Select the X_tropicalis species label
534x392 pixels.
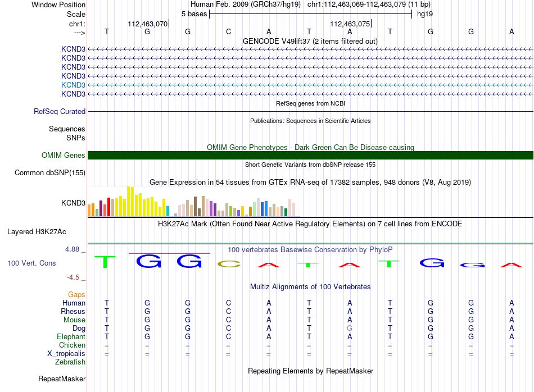(66, 354)
